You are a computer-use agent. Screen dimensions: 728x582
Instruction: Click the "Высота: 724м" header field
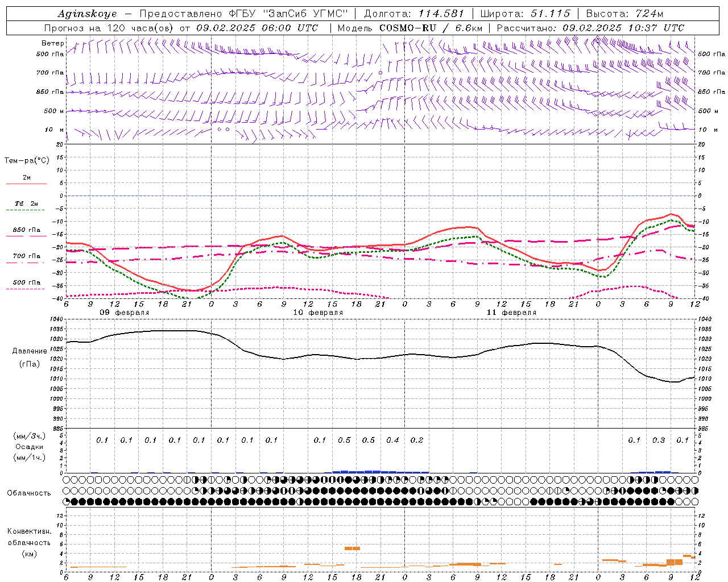[624, 14]
